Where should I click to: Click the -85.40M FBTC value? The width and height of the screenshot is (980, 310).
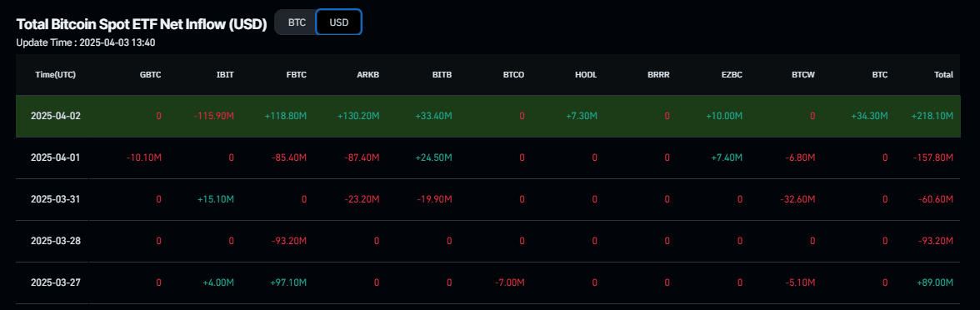click(289, 157)
